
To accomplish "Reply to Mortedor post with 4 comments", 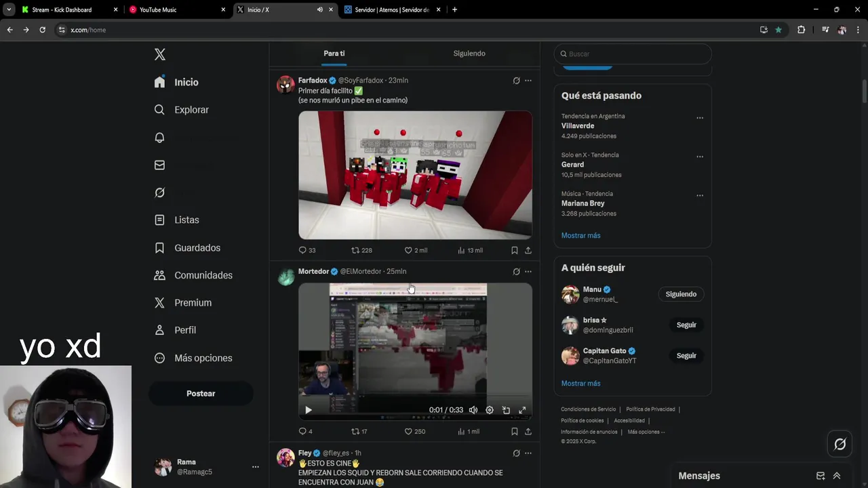I will coord(306,431).
